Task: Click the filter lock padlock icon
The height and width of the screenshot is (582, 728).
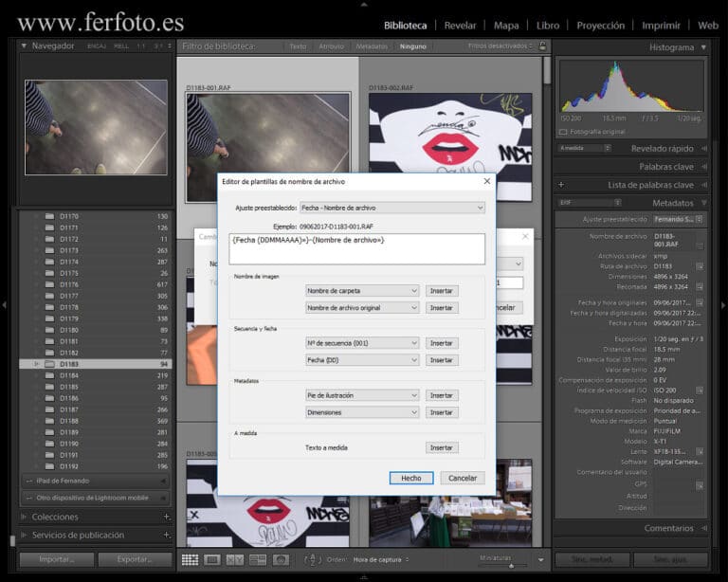Action: click(x=542, y=45)
